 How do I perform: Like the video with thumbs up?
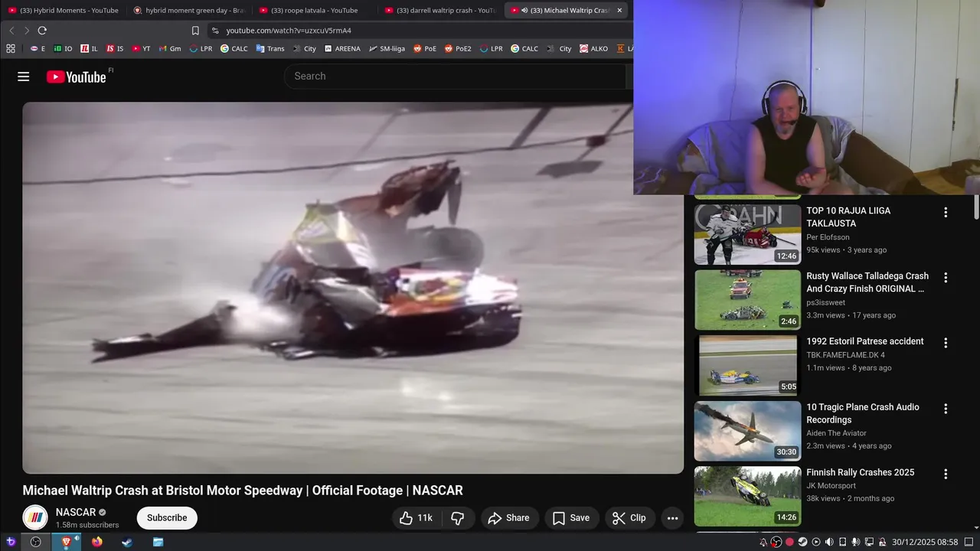(x=416, y=518)
